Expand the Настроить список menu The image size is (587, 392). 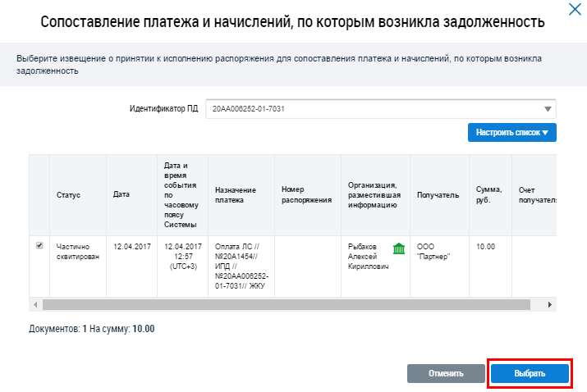(511, 132)
